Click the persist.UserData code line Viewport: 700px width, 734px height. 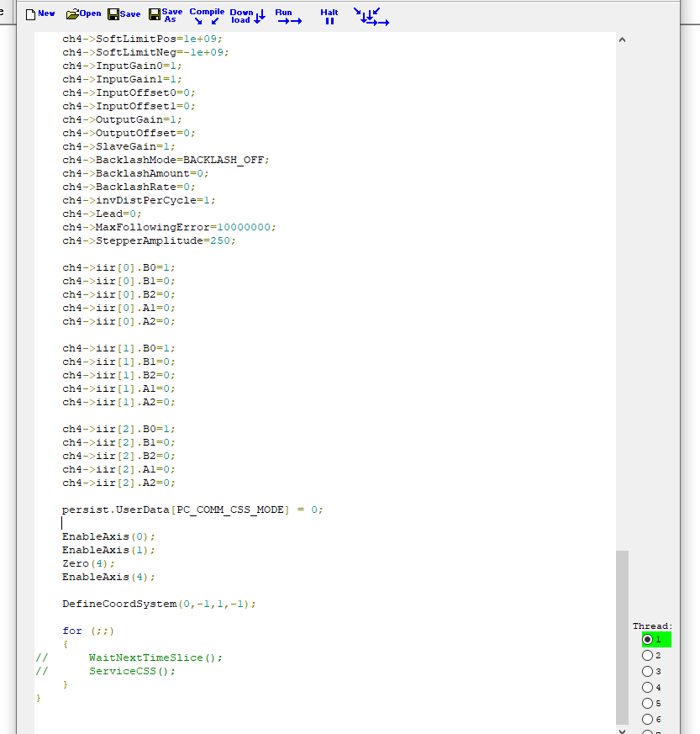coord(192,510)
